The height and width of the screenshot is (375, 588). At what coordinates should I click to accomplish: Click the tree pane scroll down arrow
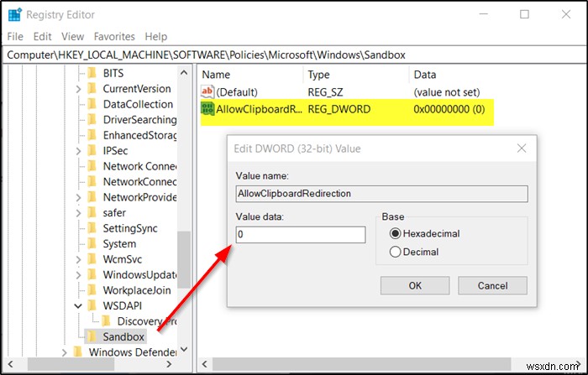point(184,349)
